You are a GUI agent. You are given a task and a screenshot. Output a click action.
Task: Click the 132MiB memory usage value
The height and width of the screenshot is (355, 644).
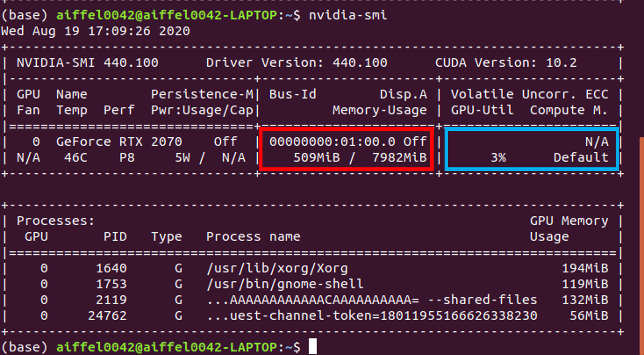point(585,300)
